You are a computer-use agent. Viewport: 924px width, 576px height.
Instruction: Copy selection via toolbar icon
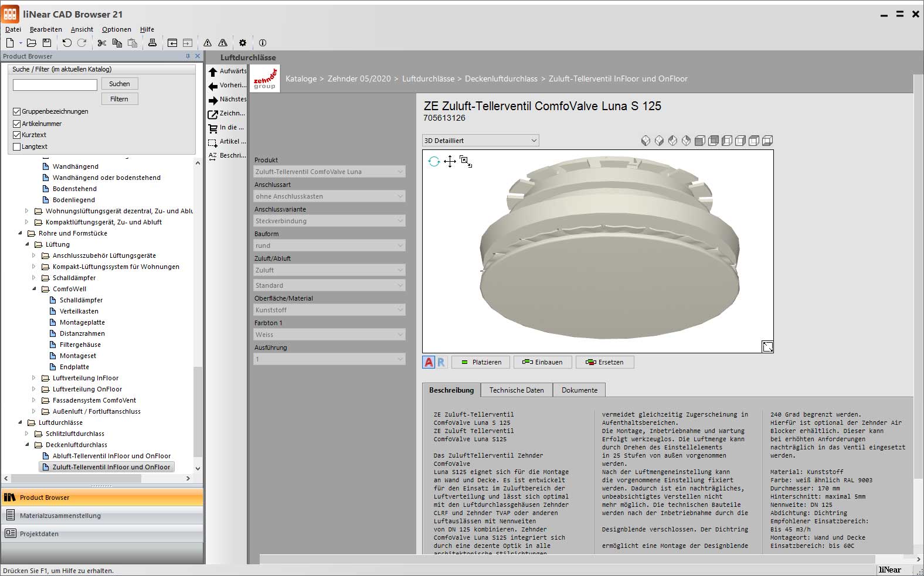[x=117, y=43]
